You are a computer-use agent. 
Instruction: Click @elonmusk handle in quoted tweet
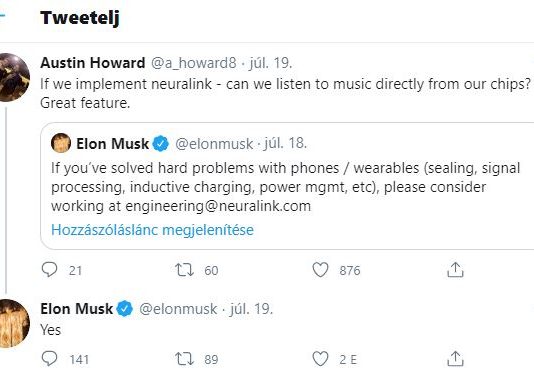click(214, 144)
